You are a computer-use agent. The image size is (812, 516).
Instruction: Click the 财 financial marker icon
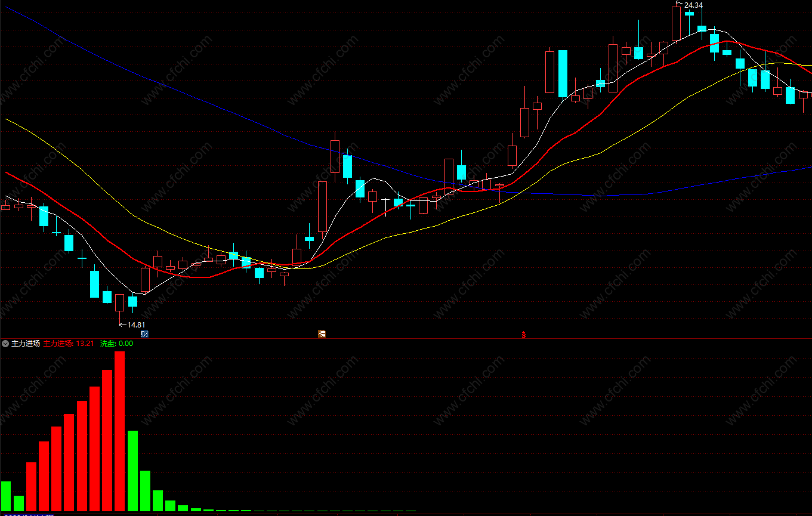(x=144, y=334)
